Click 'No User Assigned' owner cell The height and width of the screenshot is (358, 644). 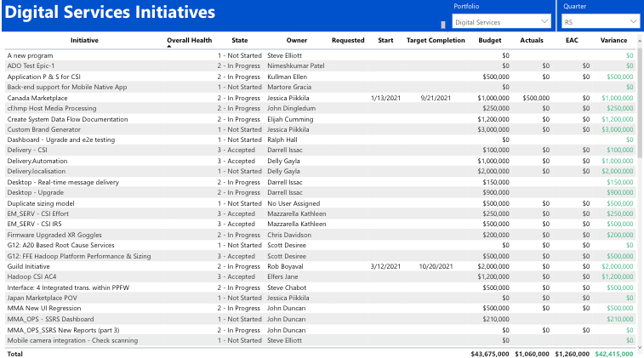pyautogui.click(x=294, y=203)
